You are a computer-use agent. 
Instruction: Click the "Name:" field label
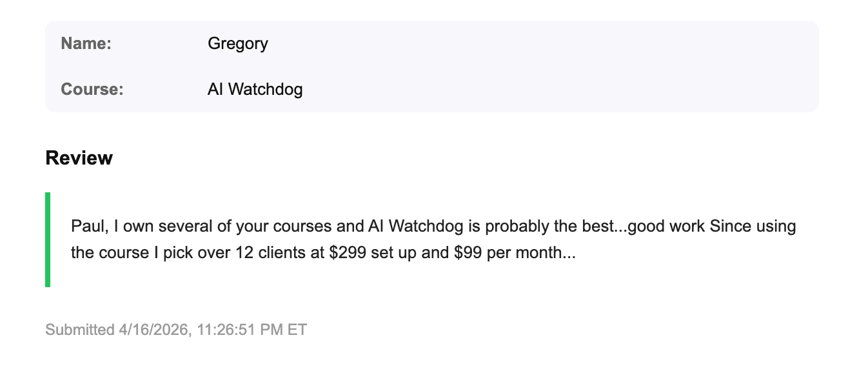(x=86, y=44)
